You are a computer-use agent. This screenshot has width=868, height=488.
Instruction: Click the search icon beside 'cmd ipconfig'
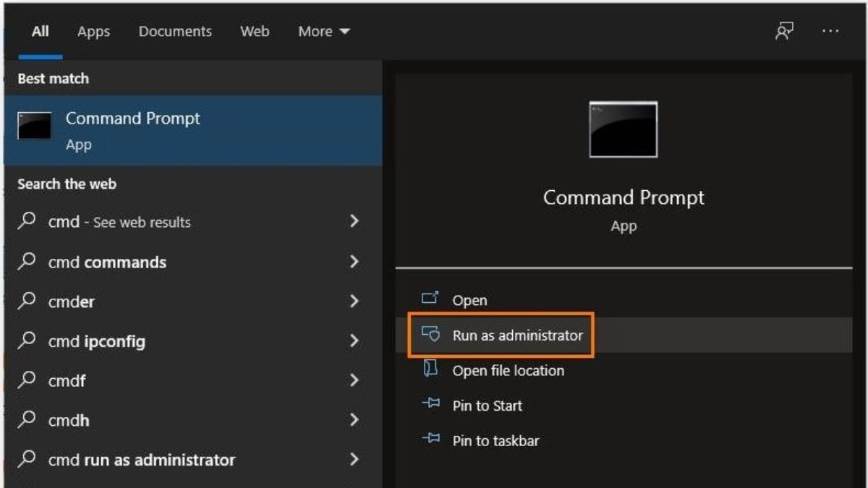coord(27,340)
